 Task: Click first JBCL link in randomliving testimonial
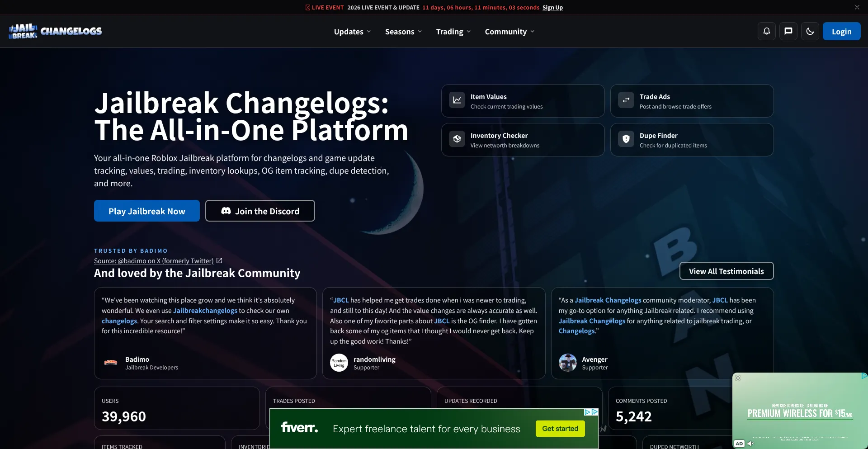click(341, 300)
